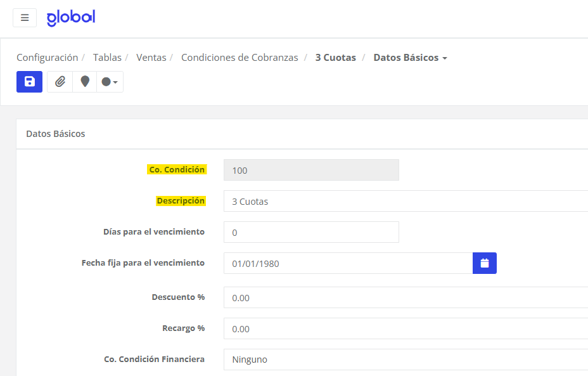The width and height of the screenshot is (588, 376).
Task: Open the Co. Condición Financiera selector
Action: [x=406, y=360]
